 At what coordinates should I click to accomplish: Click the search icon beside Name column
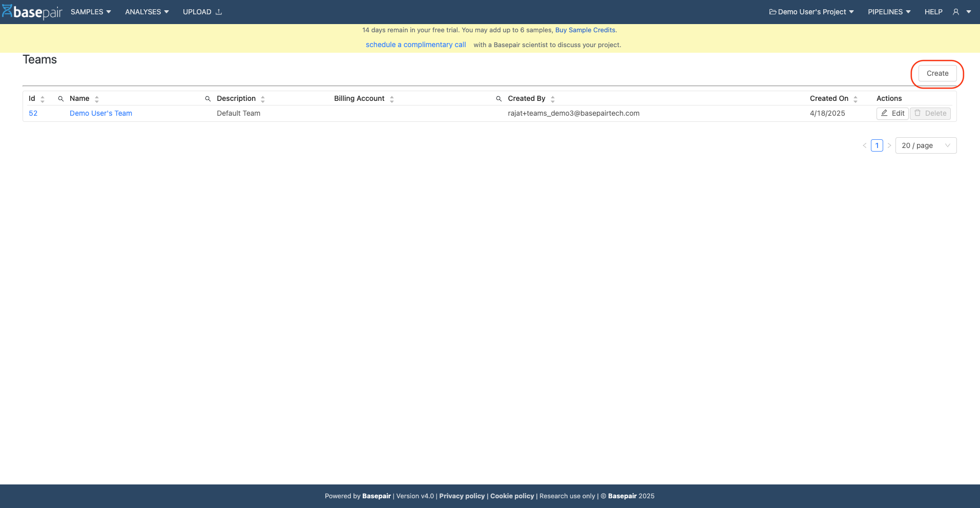(x=61, y=99)
